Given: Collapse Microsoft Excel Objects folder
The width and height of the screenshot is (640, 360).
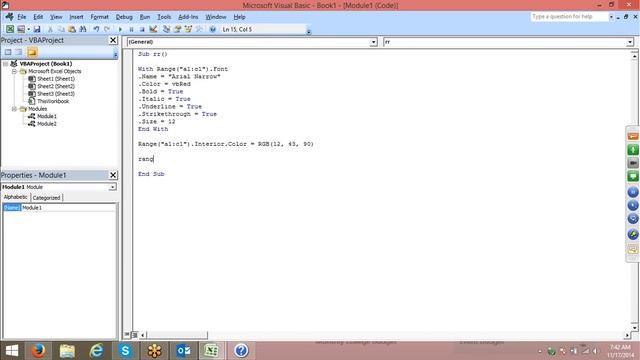Looking at the screenshot, I should (14, 71).
